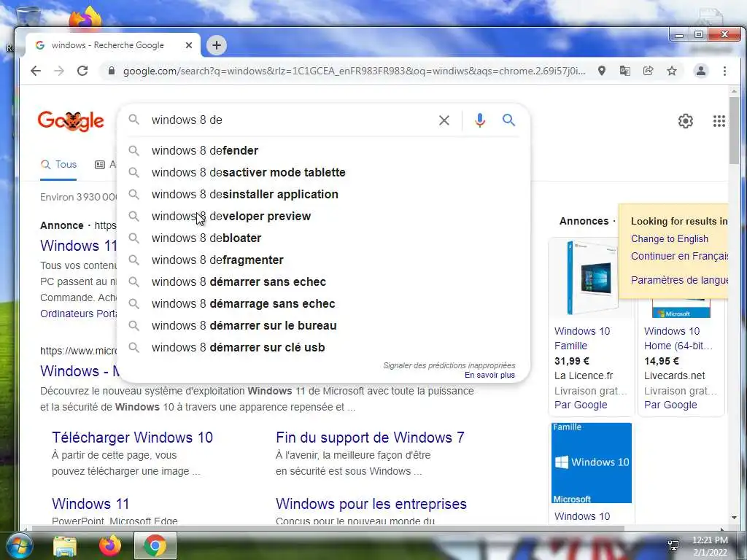
Task: Click the blue search magnifier button
Action: (x=508, y=120)
